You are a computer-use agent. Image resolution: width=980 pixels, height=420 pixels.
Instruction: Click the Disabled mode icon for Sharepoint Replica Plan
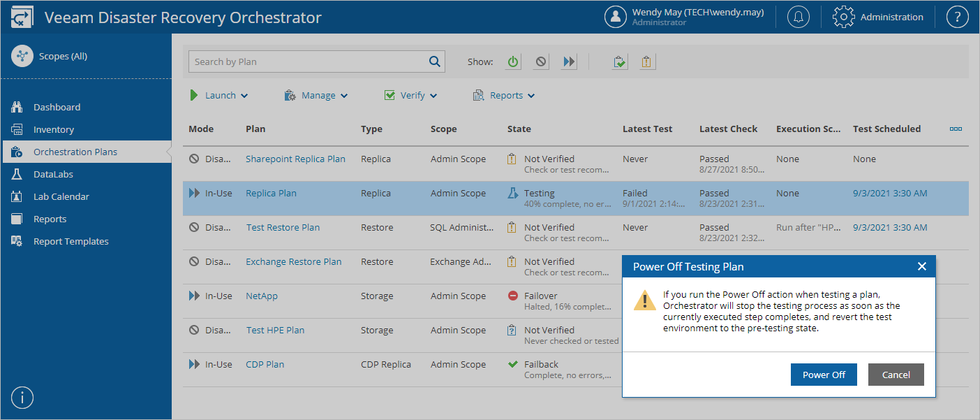click(x=194, y=159)
